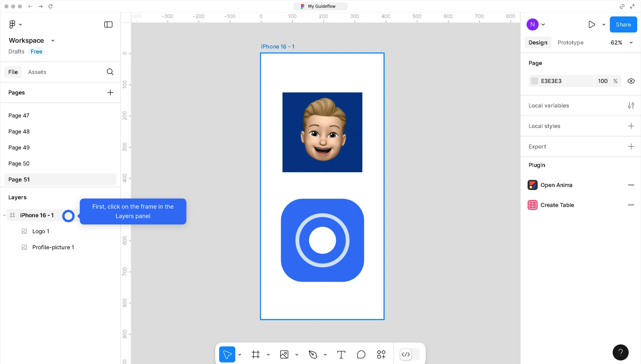Switch to the Prototype tab
Screen dimensions: 641x364
(x=570, y=42)
